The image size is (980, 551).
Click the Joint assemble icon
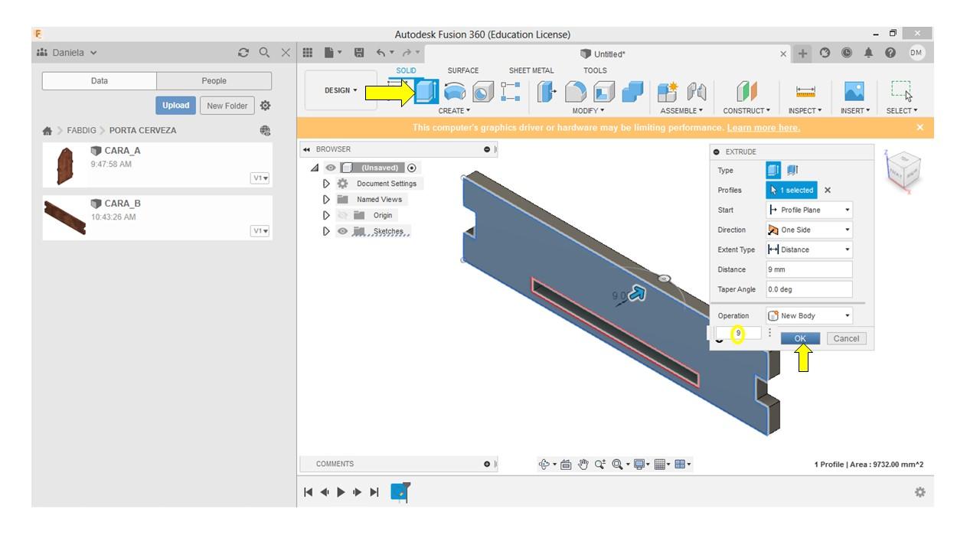point(696,92)
